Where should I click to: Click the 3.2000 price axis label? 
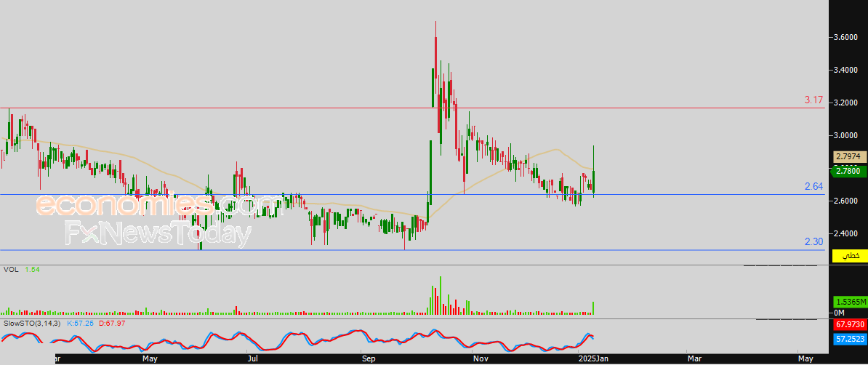point(847,103)
